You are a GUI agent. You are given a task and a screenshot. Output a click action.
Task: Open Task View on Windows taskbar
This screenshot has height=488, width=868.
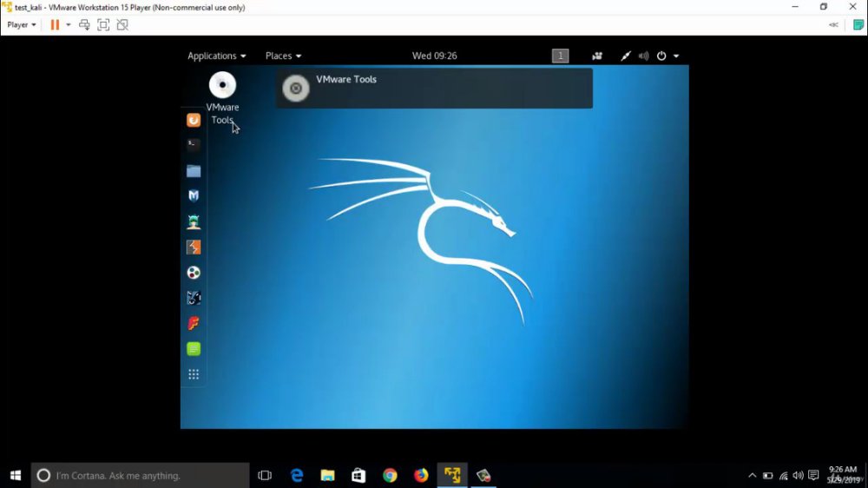pyautogui.click(x=265, y=475)
